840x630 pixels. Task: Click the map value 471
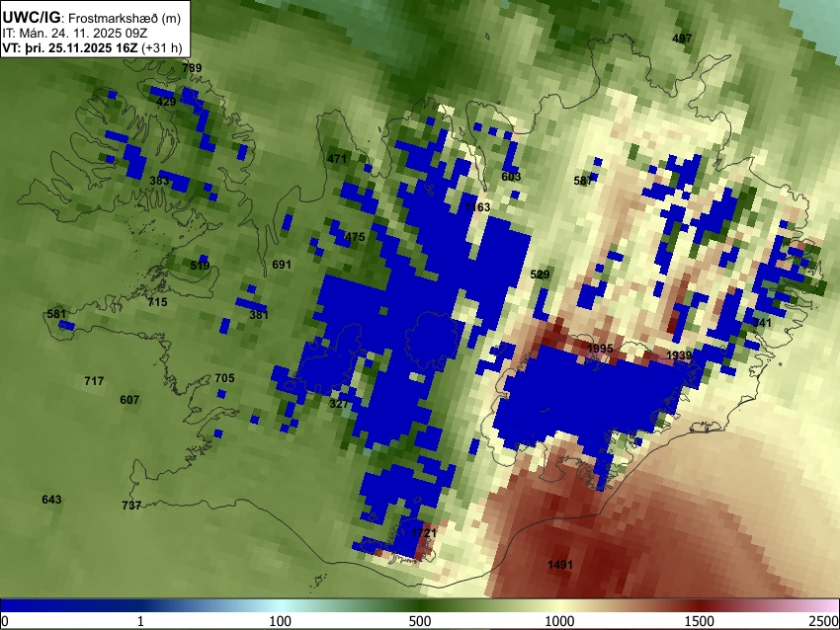click(336, 158)
